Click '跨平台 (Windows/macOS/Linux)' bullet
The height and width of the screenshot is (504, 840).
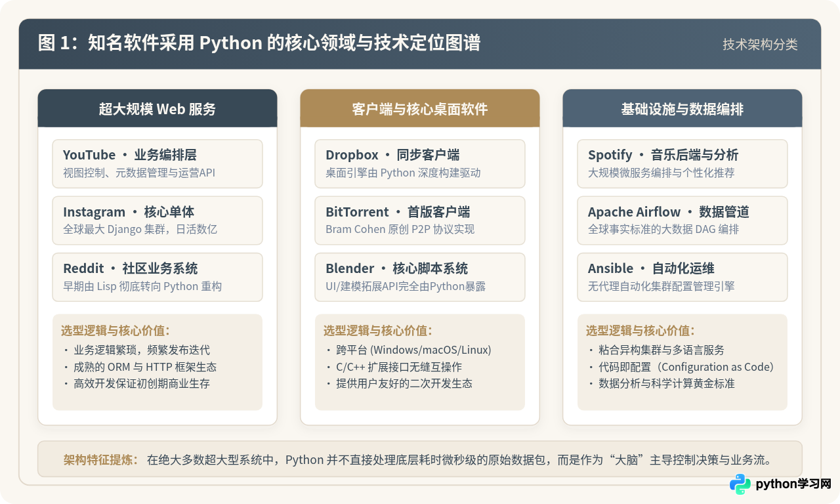coord(413,350)
